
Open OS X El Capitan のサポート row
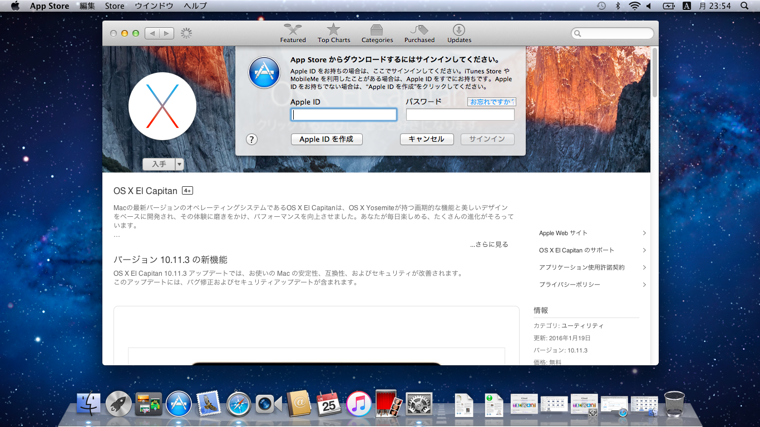pyautogui.click(x=592, y=250)
